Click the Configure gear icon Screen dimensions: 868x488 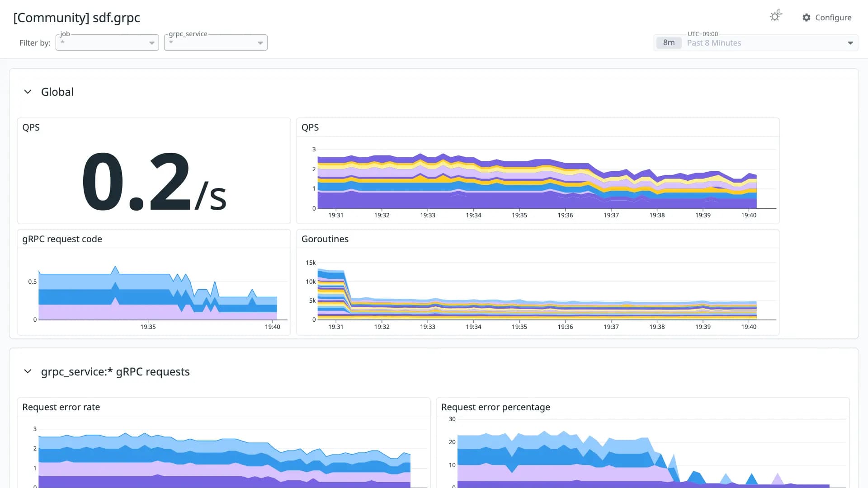807,18
